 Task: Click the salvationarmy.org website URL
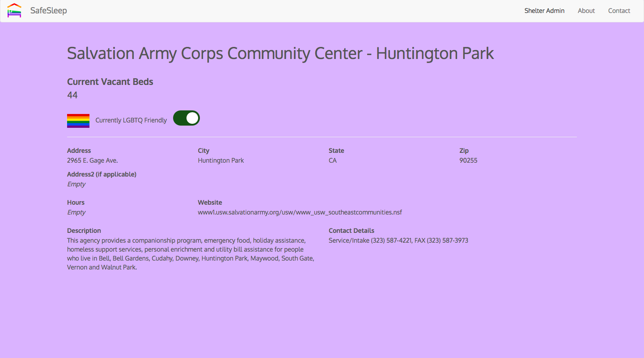point(300,212)
